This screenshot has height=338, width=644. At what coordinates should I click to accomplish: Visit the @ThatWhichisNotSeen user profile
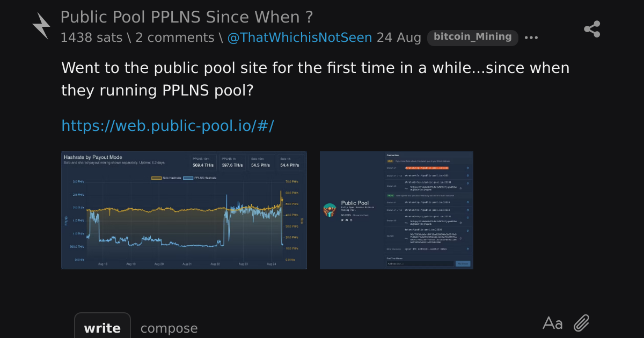[x=299, y=38]
